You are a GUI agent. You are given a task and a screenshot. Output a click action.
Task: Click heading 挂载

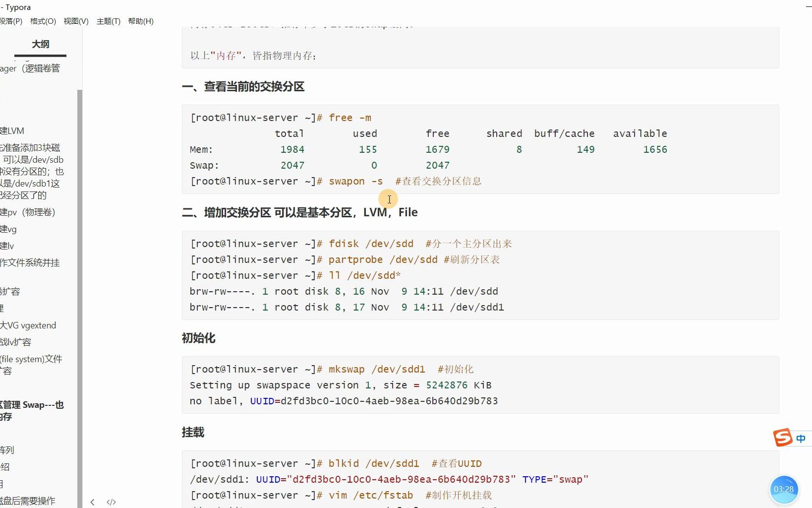[193, 432]
